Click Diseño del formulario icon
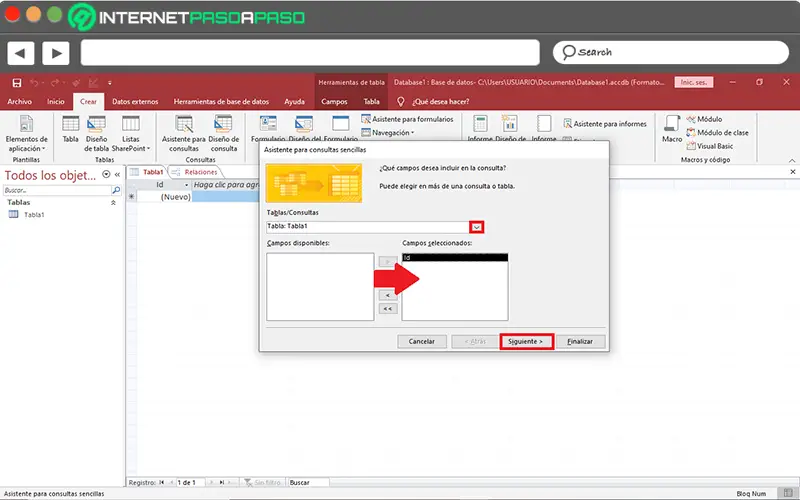 point(304,123)
